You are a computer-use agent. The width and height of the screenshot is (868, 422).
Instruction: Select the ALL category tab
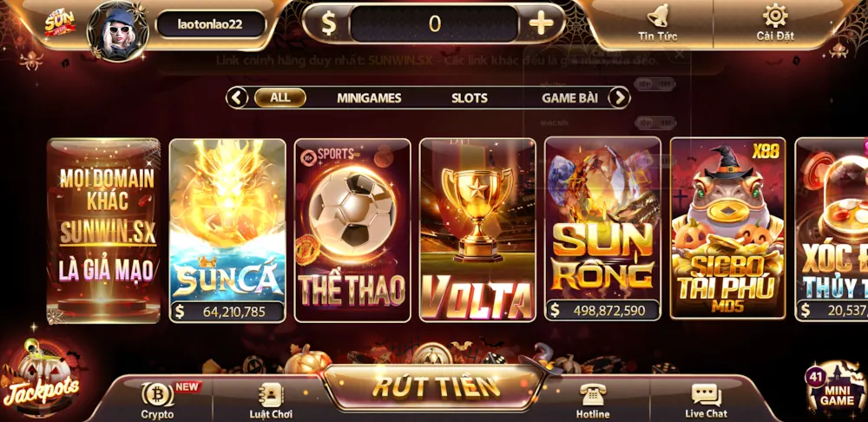[x=280, y=97]
